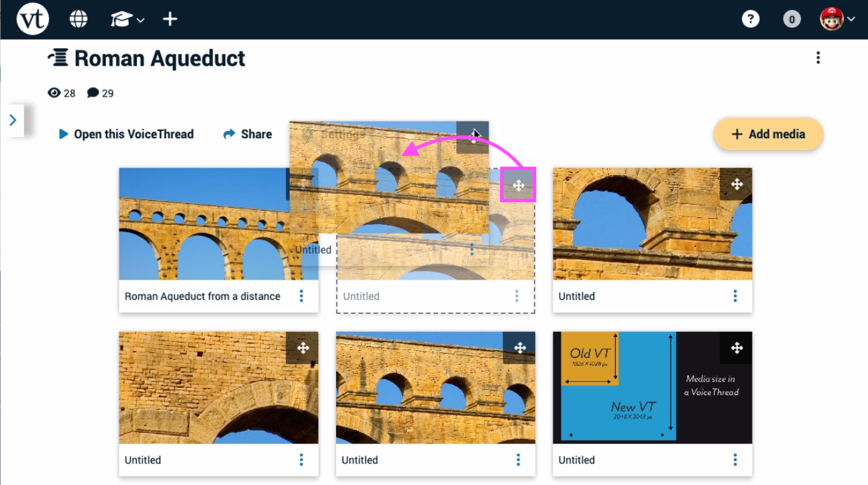This screenshot has width=868, height=485.
Task: Click move handle on bottom-left stone wall slide
Action: coord(303,347)
